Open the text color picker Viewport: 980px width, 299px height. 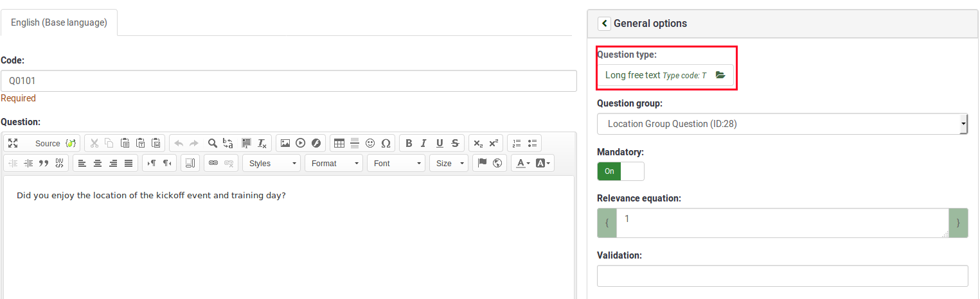pos(520,163)
